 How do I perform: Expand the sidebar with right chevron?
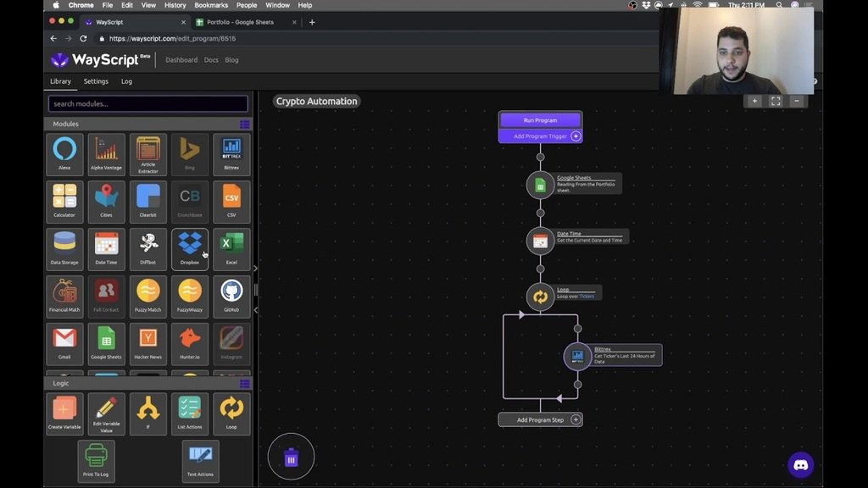tap(255, 269)
